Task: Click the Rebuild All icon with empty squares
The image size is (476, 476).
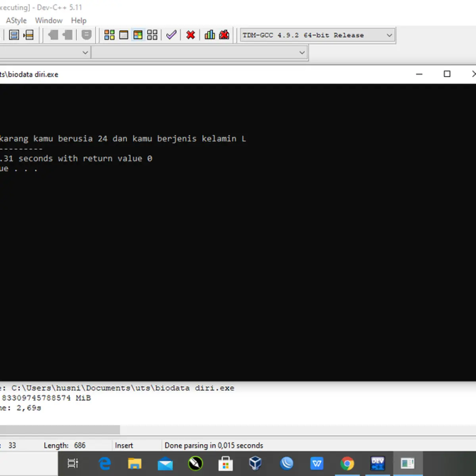Action: click(152, 35)
